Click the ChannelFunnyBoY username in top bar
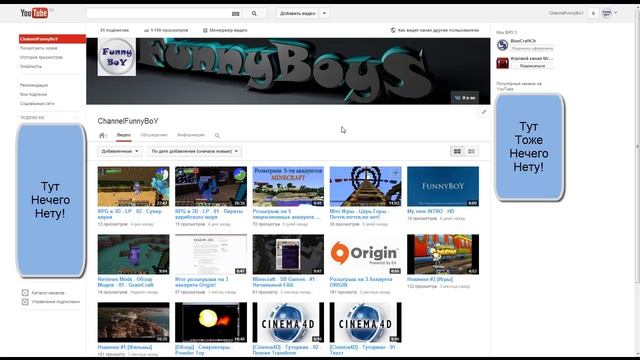 [566, 13]
